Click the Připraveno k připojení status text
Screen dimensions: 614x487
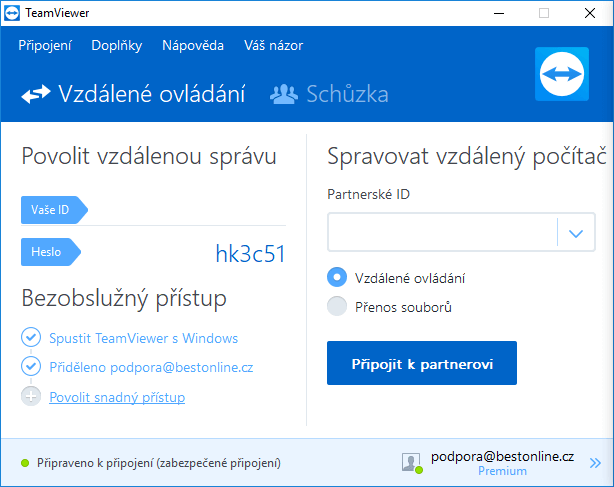click(159, 463)
